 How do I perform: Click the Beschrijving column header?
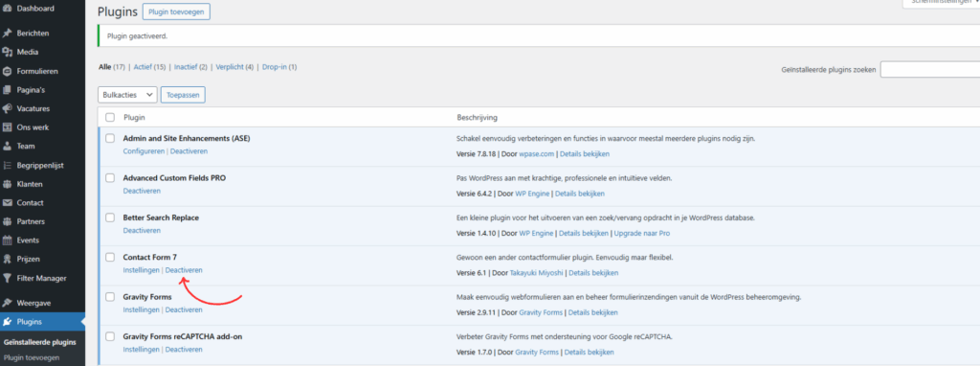477,118
